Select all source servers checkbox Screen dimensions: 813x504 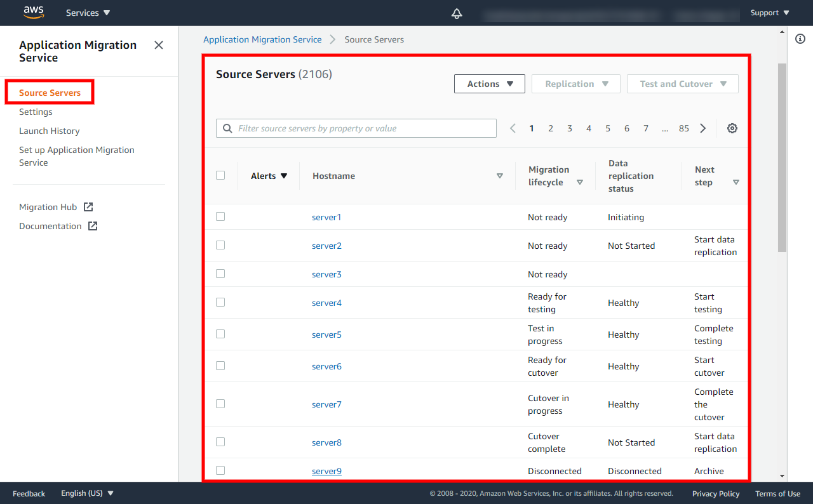click(x=220, y=175)
